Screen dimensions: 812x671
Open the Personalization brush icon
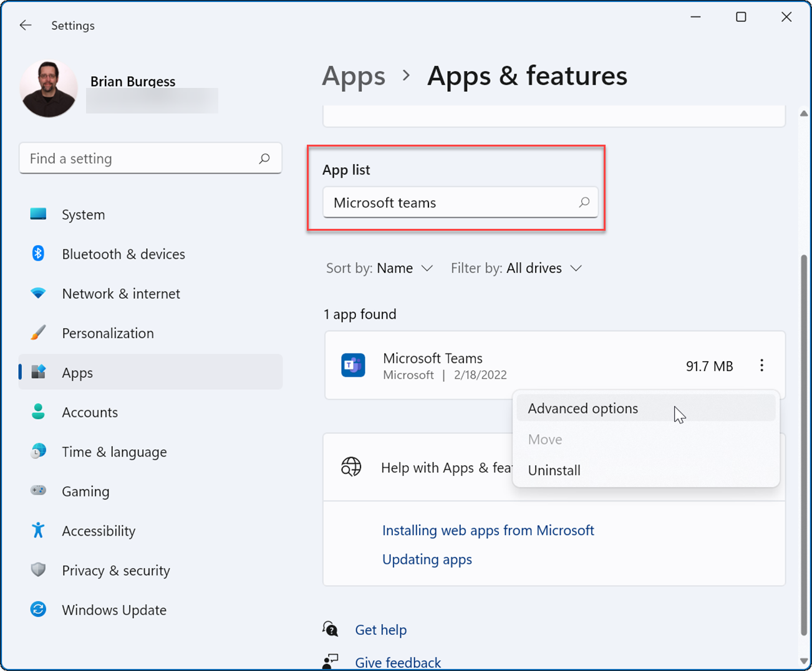coord(38,333)
